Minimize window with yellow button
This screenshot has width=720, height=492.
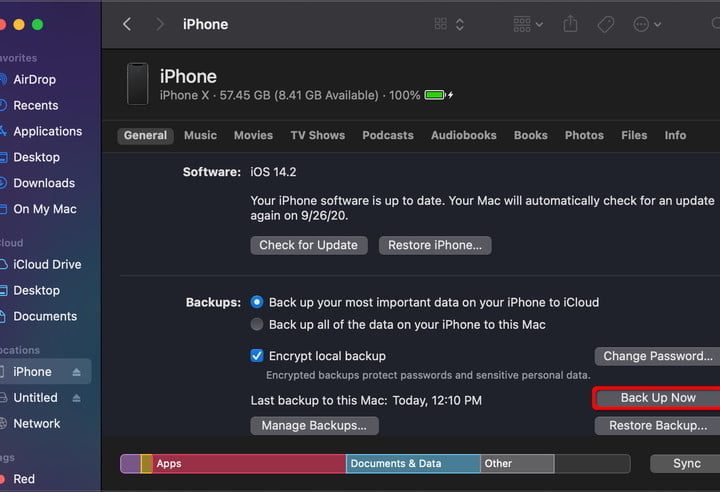coord(19,24)
